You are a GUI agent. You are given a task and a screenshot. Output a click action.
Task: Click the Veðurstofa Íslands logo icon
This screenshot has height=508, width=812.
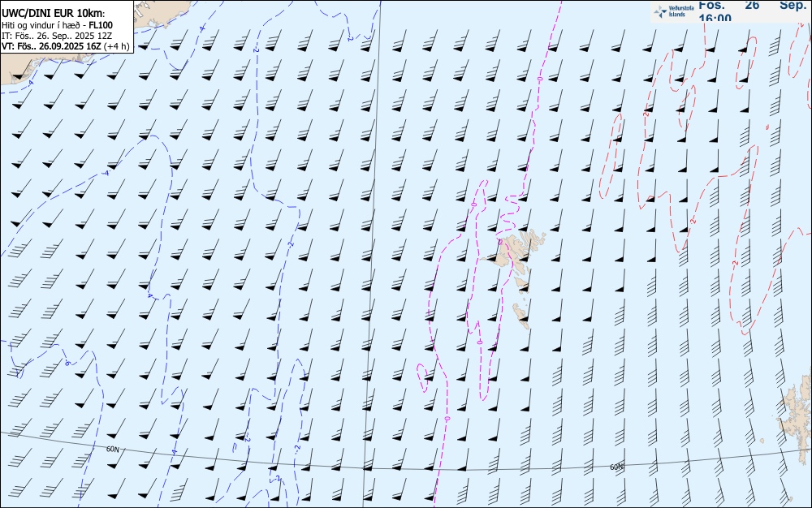pyautogui.click(x=660, y=11)
